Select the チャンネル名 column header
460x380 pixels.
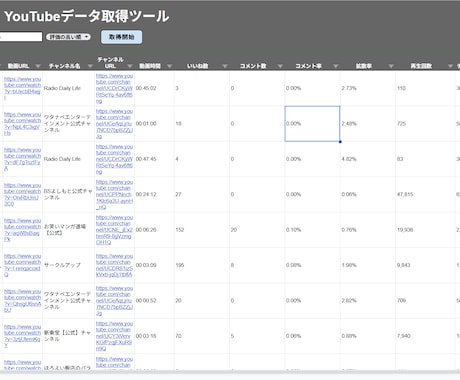pos(65,66)
